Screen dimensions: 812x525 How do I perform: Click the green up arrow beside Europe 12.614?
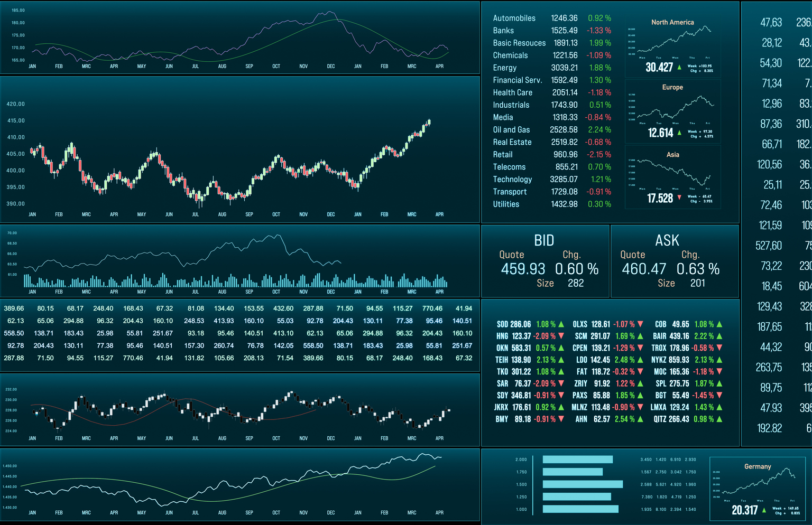(679, 133)
